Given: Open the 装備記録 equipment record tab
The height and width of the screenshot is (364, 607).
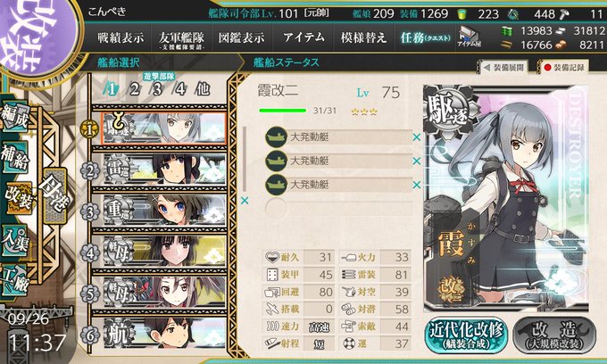Looking at the screenshot, I should coord(564,68).
